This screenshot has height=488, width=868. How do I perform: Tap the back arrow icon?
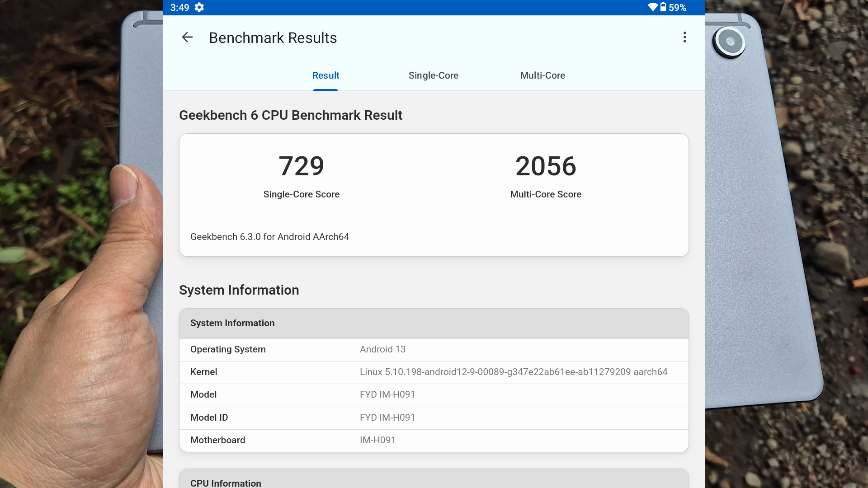(x=187, y=38)
